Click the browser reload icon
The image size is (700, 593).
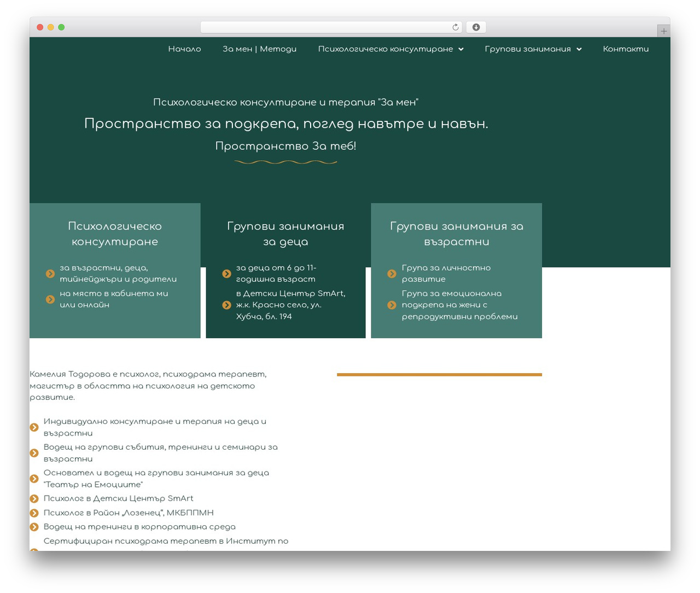click(x=455, y=27)
